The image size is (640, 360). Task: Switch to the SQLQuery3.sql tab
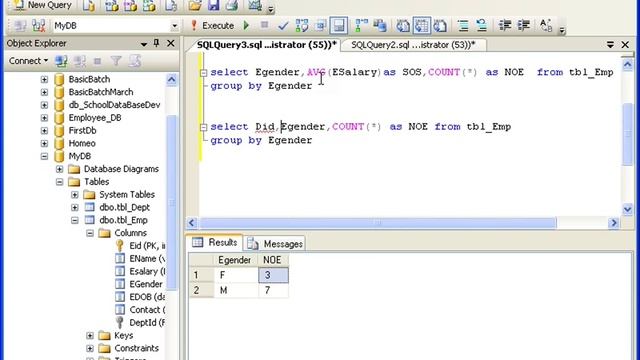[267, 45]
